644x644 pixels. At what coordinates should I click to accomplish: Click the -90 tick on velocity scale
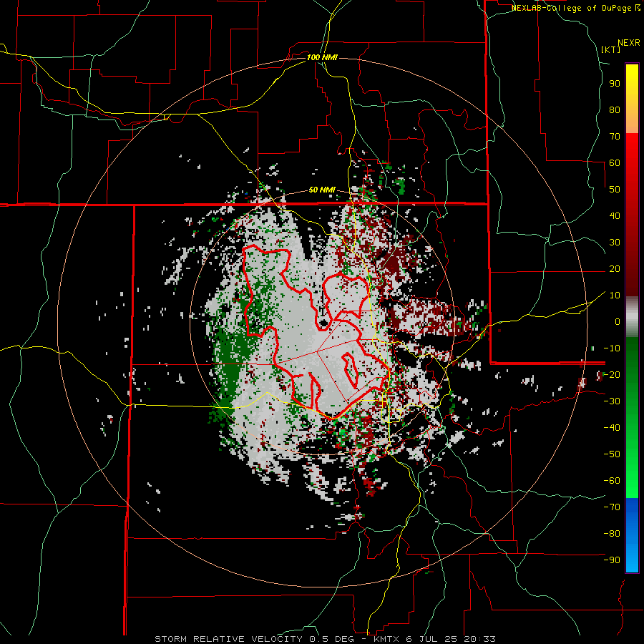[x=612, y=560]
